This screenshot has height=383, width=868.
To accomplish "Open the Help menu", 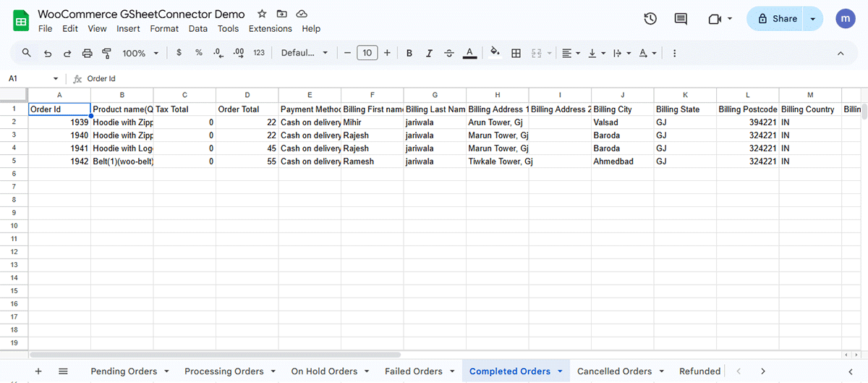I will pyautogui.click(x=311, y=29).
